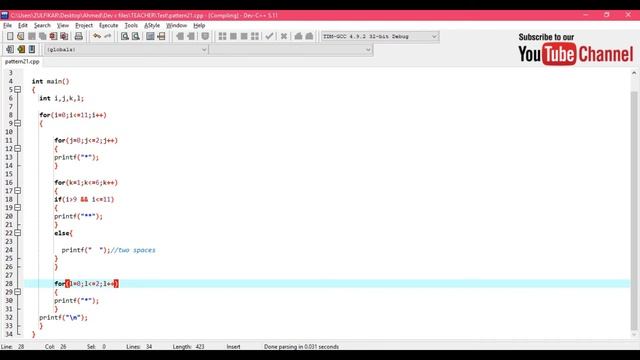Click the Go to bookmark icon in second row
The image size is (640, 360).
click(31, 49)
